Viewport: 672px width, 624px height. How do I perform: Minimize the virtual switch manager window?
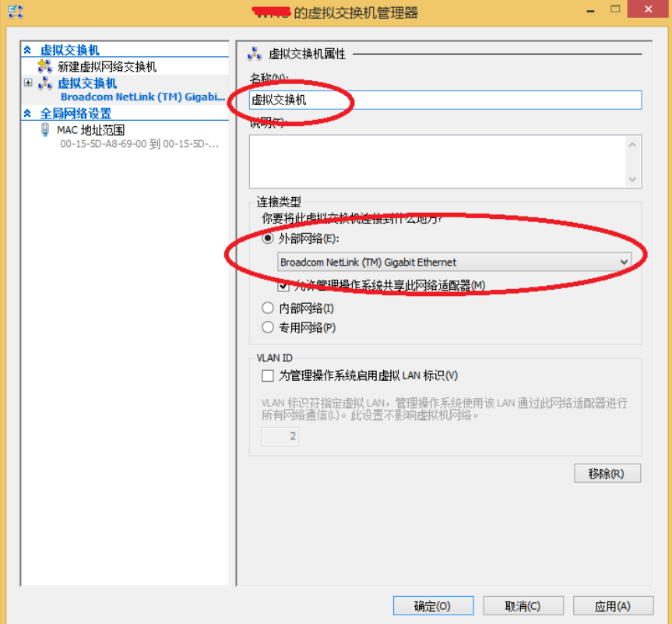pyautogui.click(x=590, y=9)
